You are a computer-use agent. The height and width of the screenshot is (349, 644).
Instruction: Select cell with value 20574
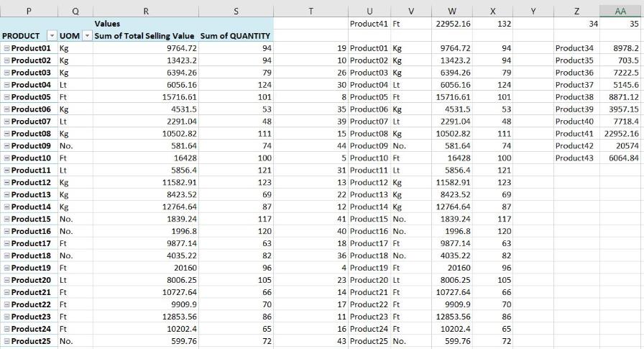point(620,146)
